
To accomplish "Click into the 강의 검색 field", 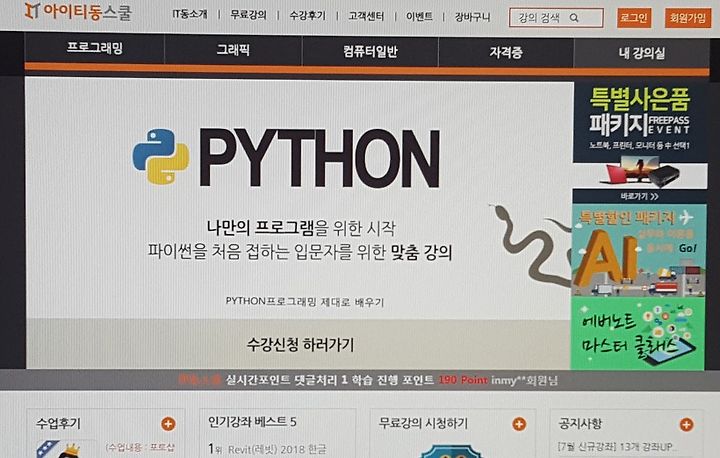I will tap(556, 18).
